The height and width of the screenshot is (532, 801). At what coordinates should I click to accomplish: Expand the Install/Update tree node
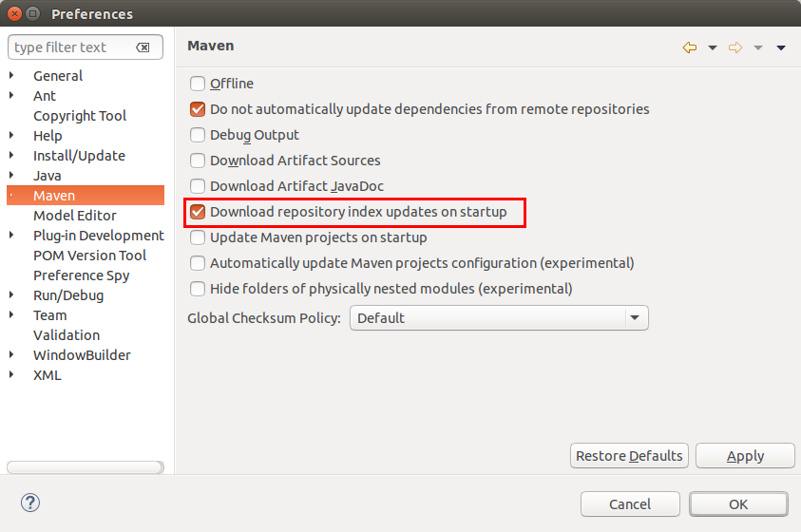click(11, 155)
